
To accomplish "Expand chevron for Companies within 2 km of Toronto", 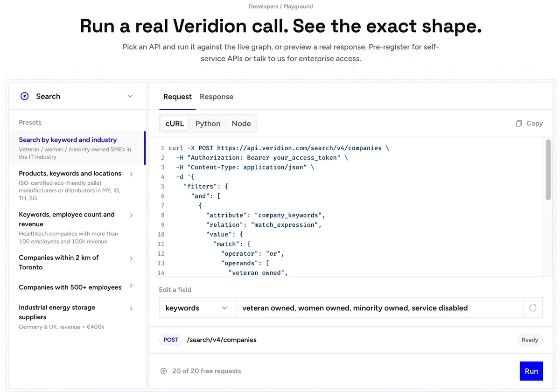I will [x=131, y=258].
